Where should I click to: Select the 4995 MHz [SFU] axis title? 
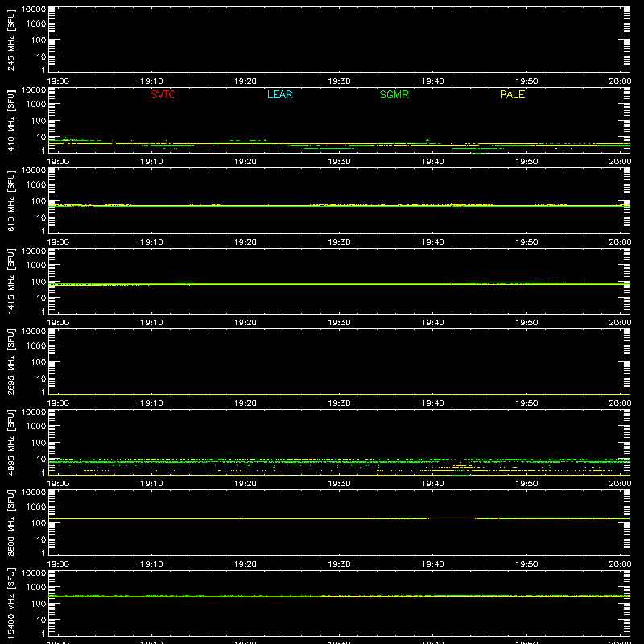pyautogui.click(x=10, y=443)
